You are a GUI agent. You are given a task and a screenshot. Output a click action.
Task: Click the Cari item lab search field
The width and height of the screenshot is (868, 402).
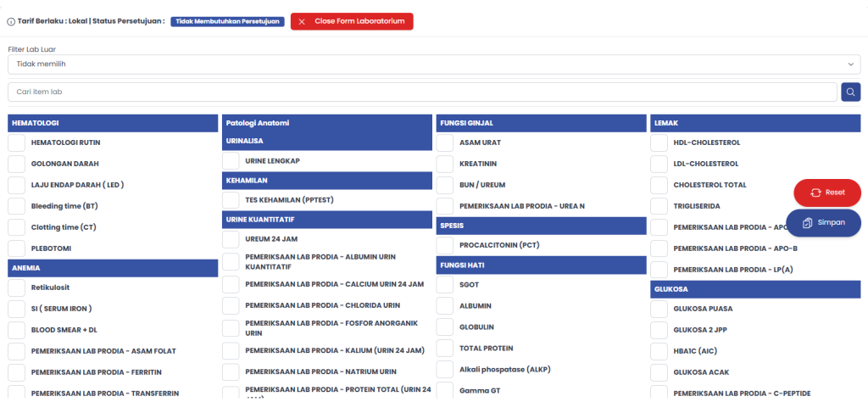tap(422, 92)
